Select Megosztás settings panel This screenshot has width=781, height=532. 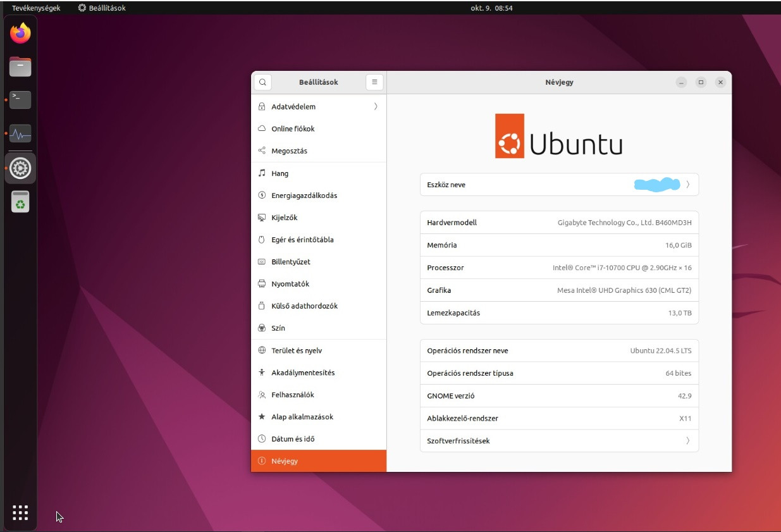click(x=319, y=151)
